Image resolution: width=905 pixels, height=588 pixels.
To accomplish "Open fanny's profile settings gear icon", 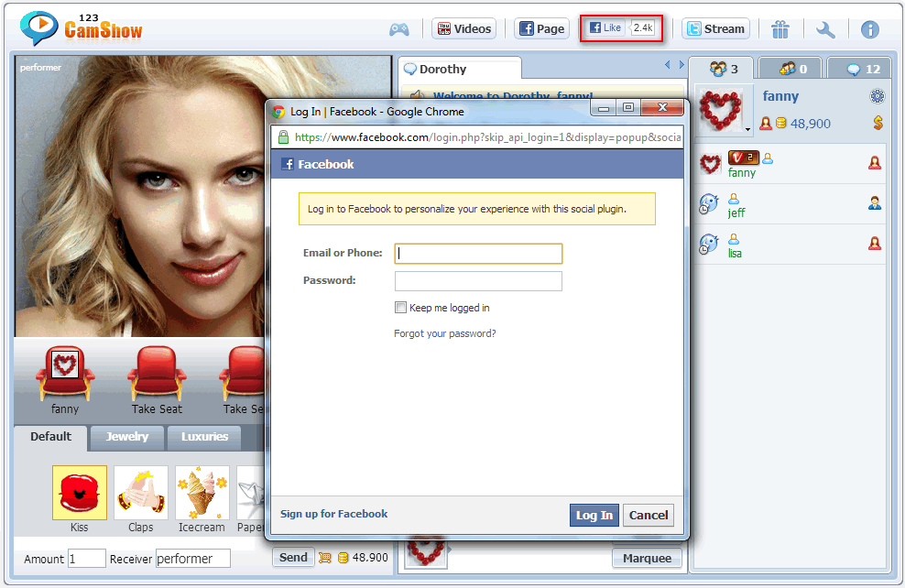I will 878,96.
